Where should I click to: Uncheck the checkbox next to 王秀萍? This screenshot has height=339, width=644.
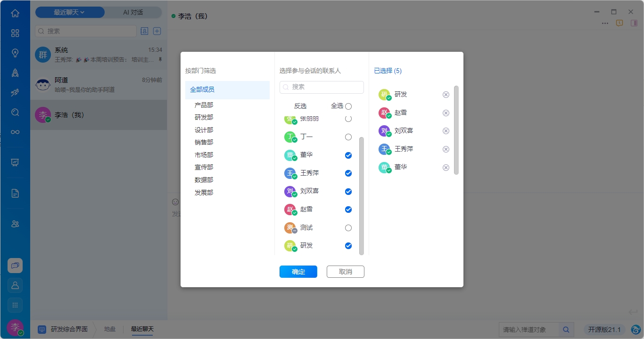348,173
